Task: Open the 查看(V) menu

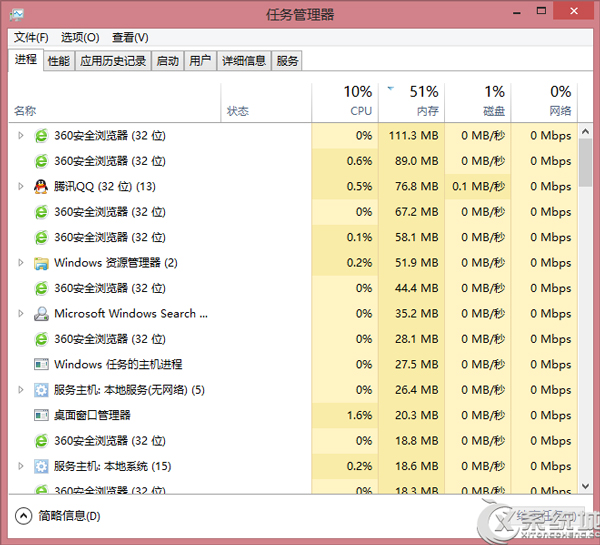Action: [130, 38]
